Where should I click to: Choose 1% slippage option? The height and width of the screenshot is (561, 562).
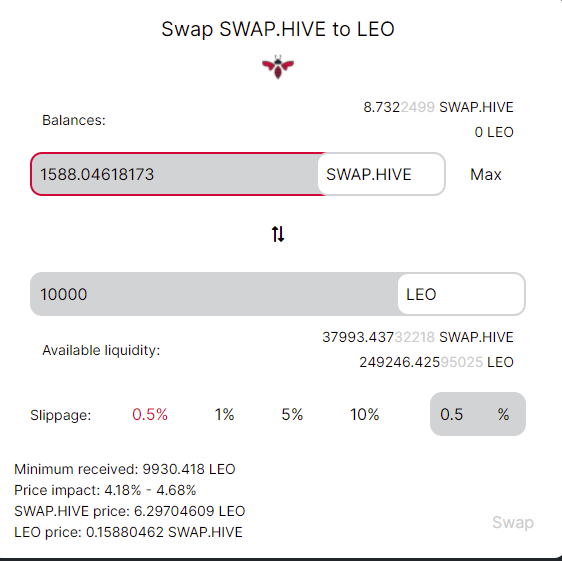pyautogui.click(x=224, y=414)
